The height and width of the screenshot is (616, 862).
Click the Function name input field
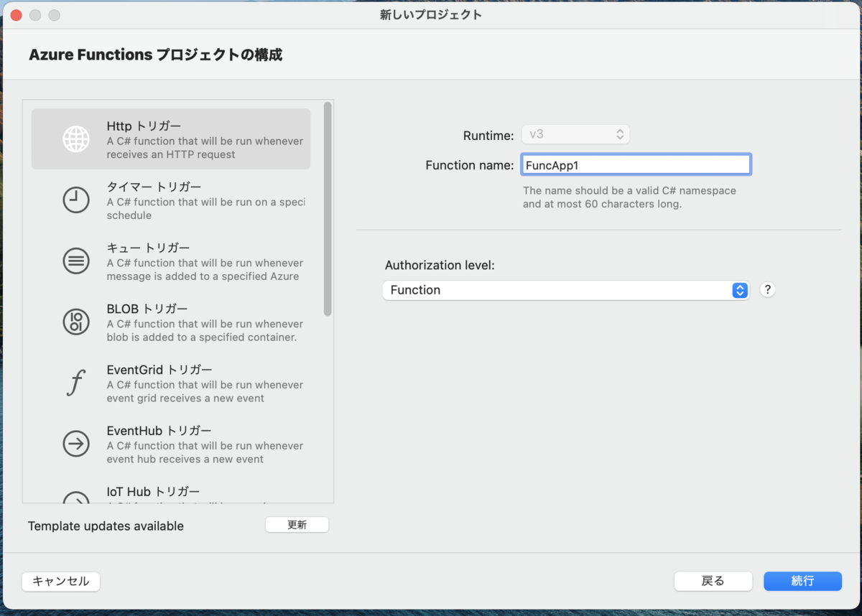point(636,164)
